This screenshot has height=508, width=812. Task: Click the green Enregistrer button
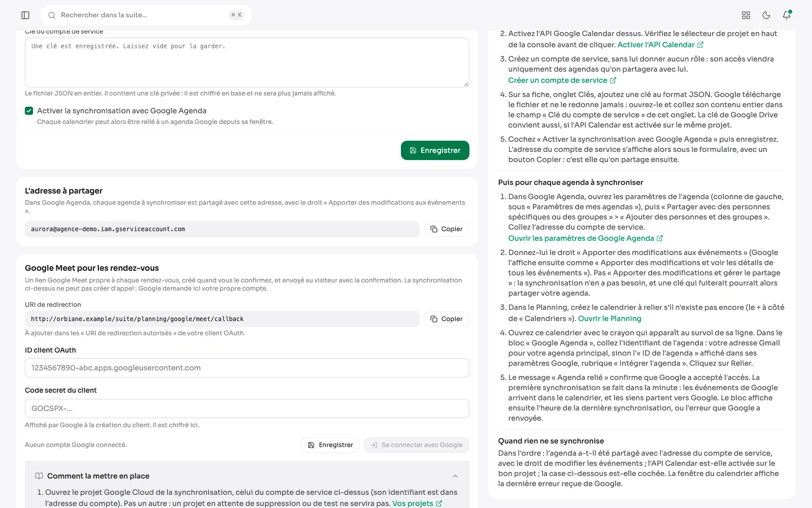(x=435, y=150)
